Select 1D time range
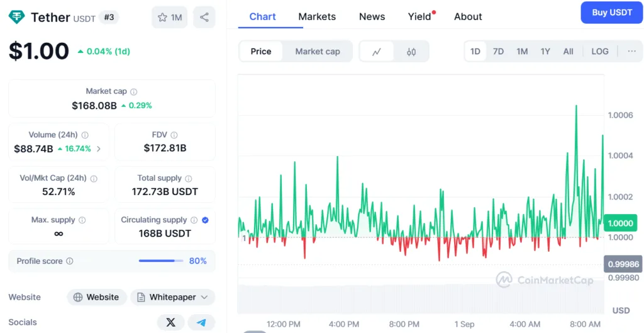This screenshot has width=644, height=333. pos(475,52)
